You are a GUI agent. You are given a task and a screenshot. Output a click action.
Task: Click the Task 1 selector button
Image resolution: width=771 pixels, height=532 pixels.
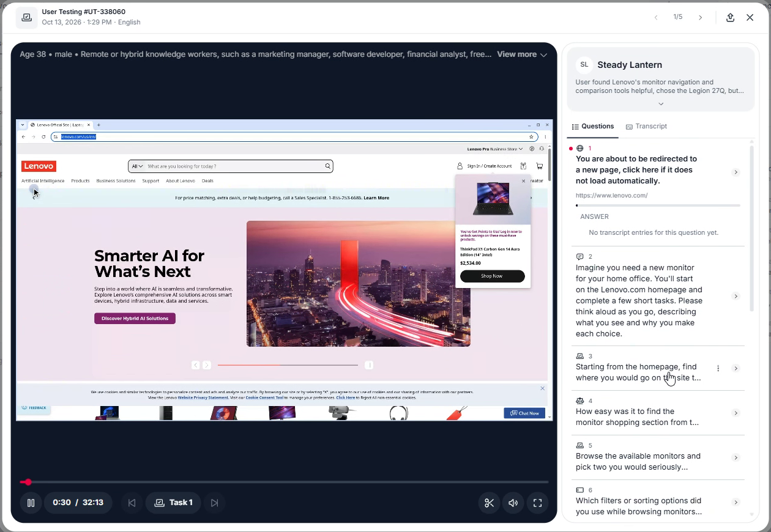coord(173,503)
